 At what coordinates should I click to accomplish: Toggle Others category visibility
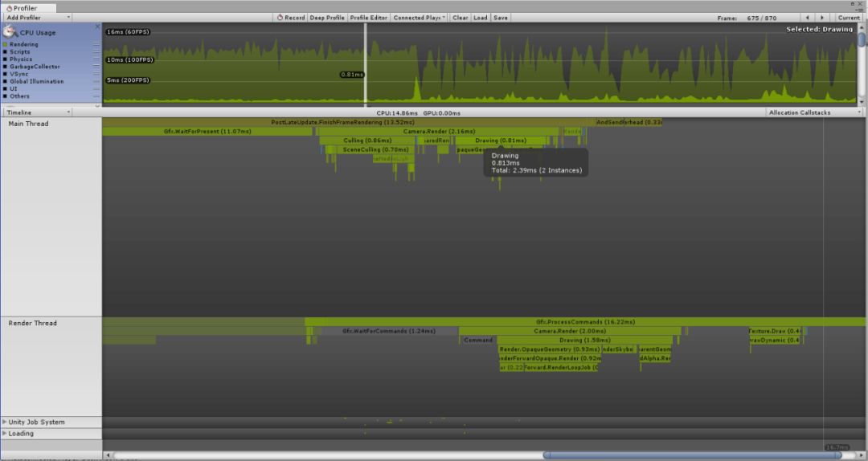point(5,96)
